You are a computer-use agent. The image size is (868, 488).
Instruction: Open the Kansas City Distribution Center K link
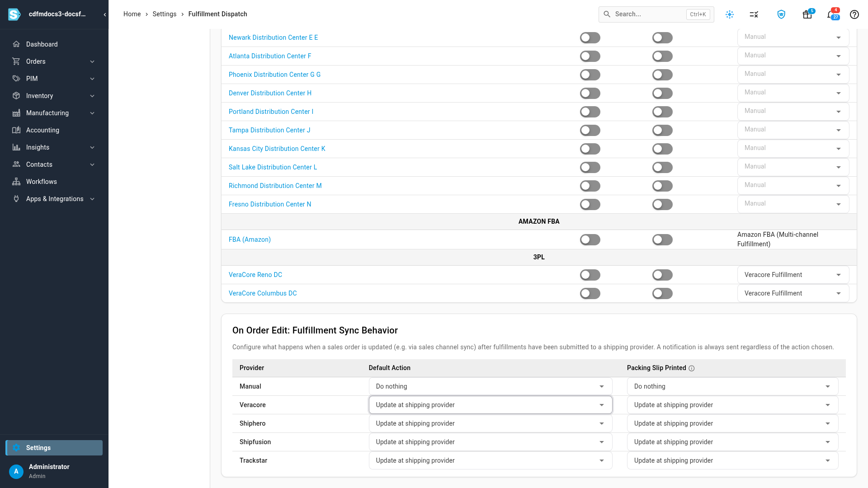(277, 149)
